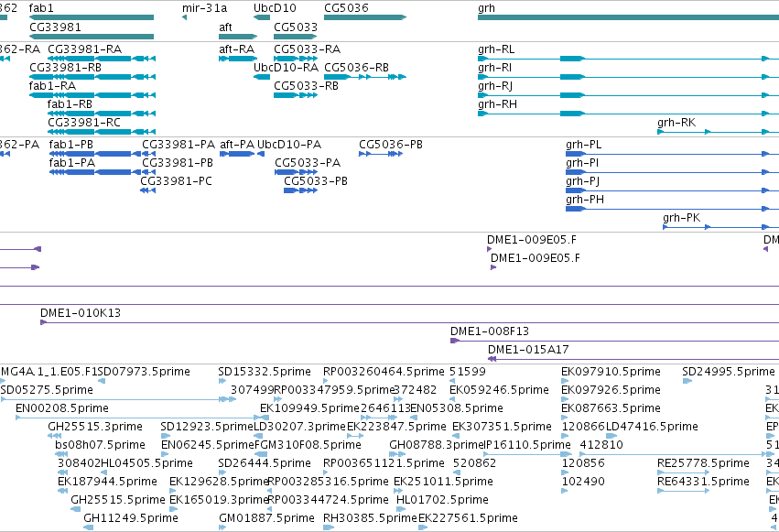Click the grh-RK transcript label
The image size is (779, 532).
point(676,123)
